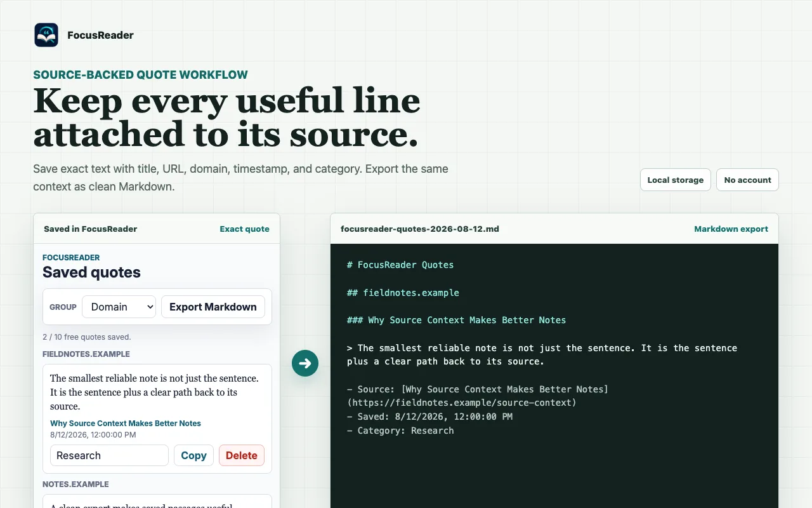Click the focusreader-quotes-2026-08-12.md filename

coord(420,229)
